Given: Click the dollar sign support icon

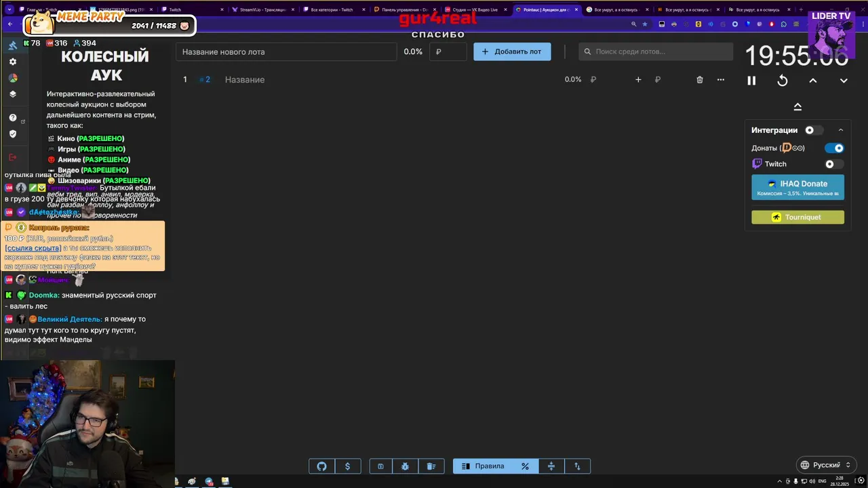Looking at the screenshot, I should pos(348,466).
